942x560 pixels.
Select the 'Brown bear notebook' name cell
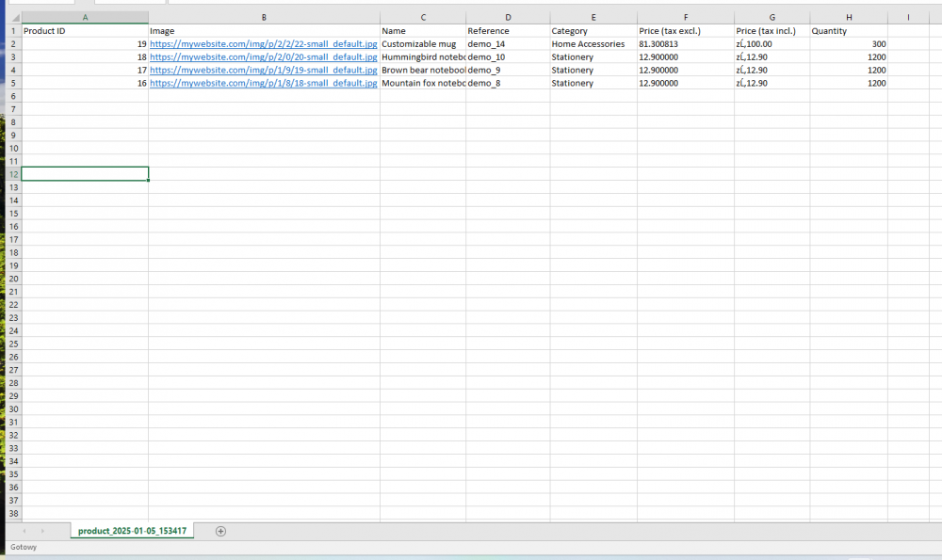[x=423, y=71]
